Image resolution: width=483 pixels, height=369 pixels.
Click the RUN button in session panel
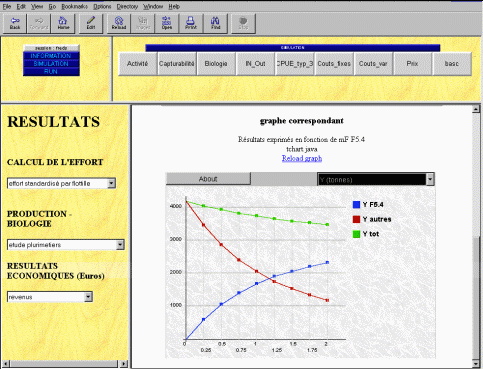pyautogui.click(x=51, y=72)
